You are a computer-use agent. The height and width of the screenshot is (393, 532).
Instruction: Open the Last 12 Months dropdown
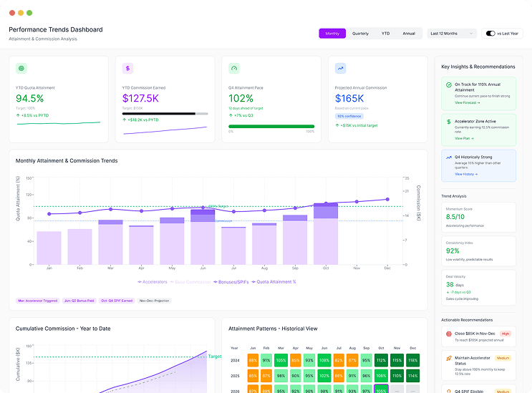pyautogui.click(x=452, y=33)
